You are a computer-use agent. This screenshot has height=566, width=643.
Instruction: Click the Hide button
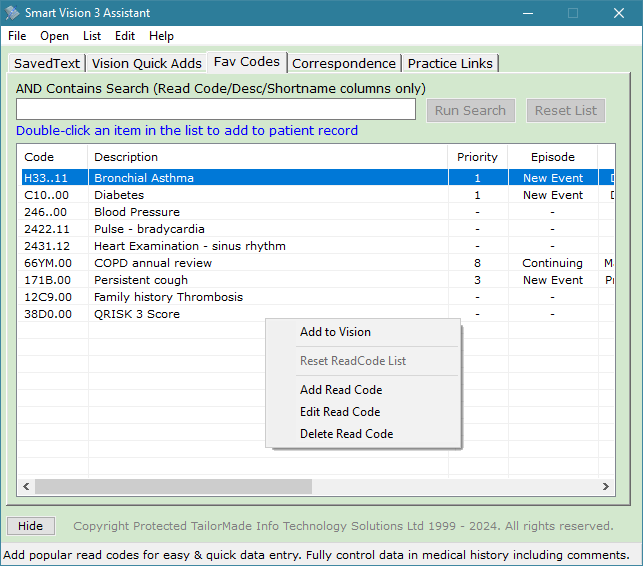point(30,526)
